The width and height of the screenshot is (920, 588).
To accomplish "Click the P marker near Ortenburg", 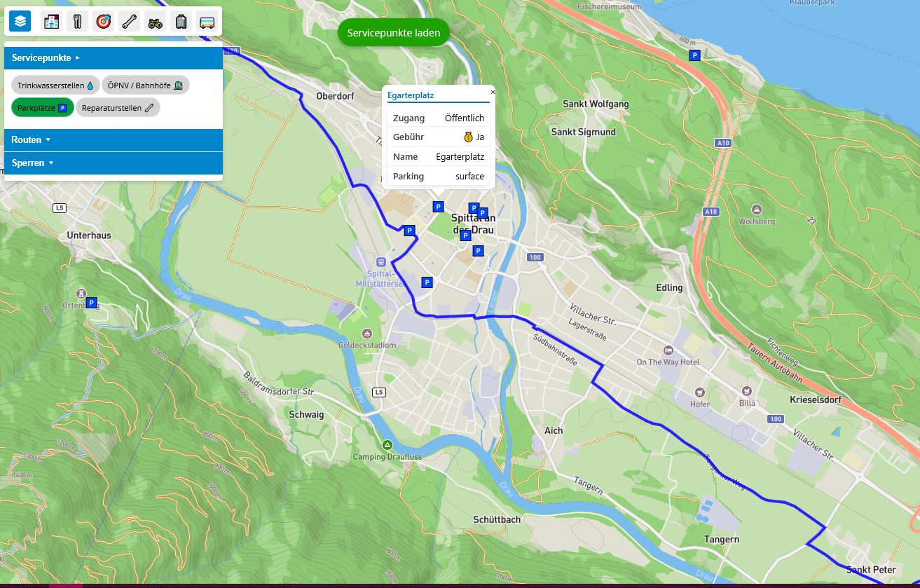I will pos(92,302).
